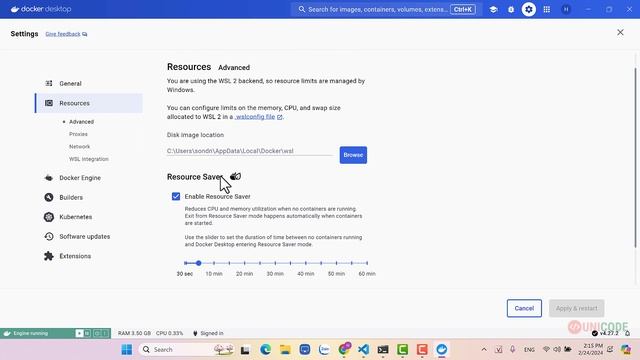Click the pause engine icon in the status bar
Image resolution: width=640 pixels, height=360 pixels.
[x=87, y=333]
